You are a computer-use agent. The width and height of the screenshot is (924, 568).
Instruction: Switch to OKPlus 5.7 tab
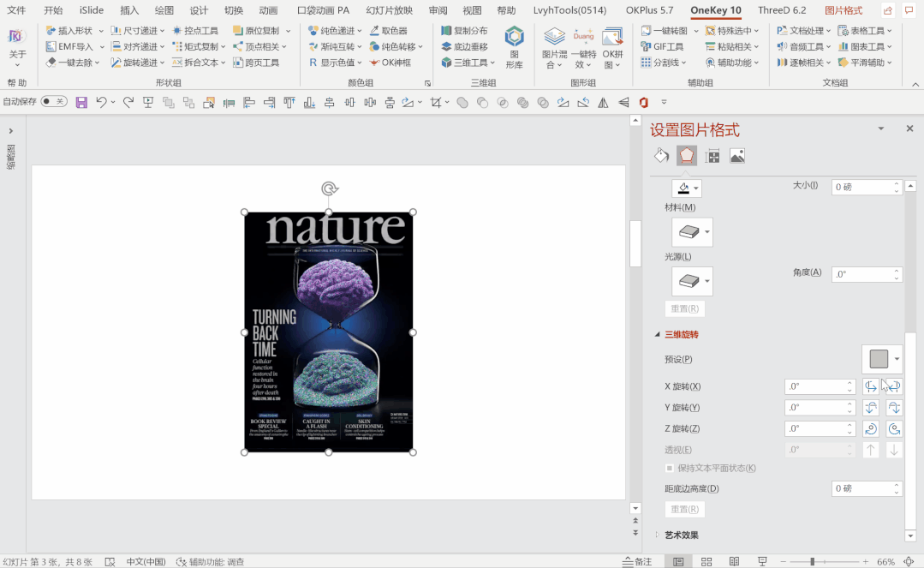tap(649, 10)
